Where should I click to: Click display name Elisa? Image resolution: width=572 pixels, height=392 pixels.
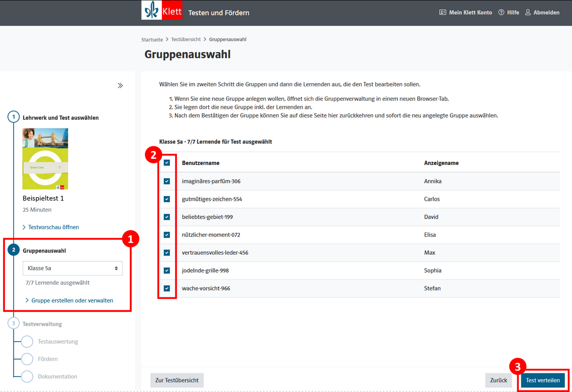tap(430, 234)
